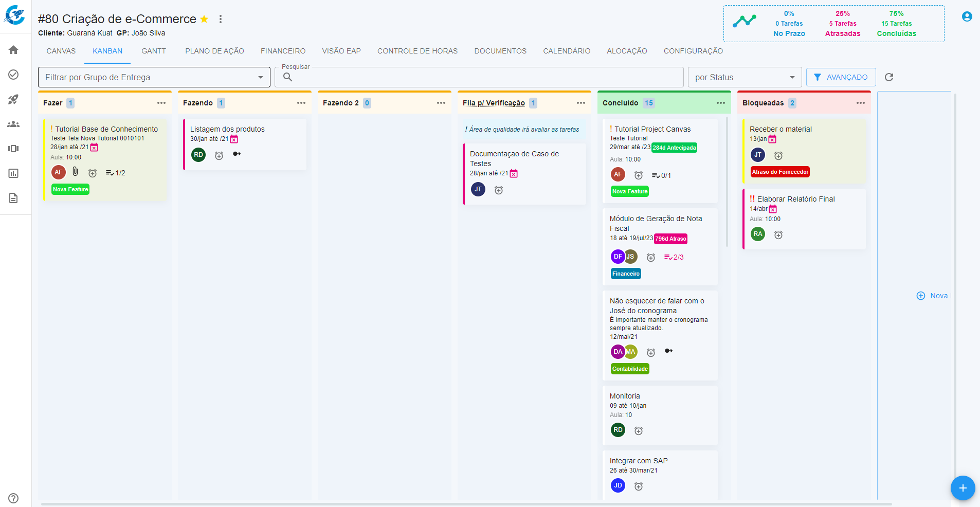Click the red Atraso do Fornecedor label
The height and width of the screenshot is (507, 980).
pyautogui.click(x=780, y=172)
